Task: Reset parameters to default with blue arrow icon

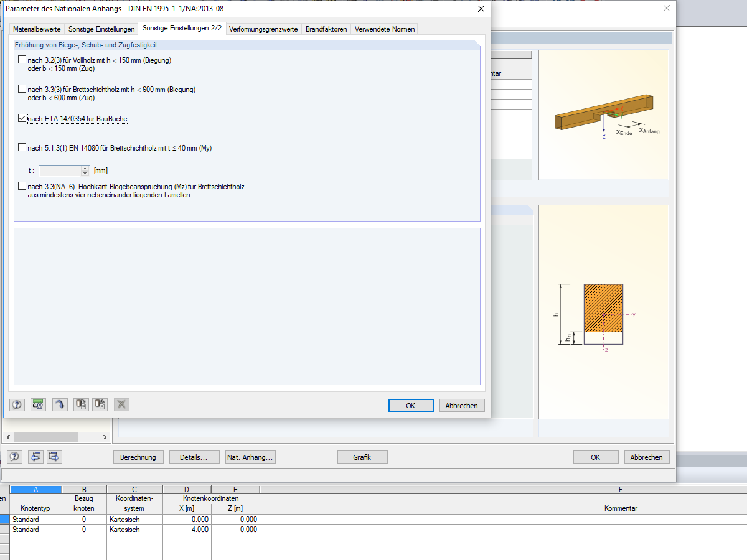Action: (60, 405)
